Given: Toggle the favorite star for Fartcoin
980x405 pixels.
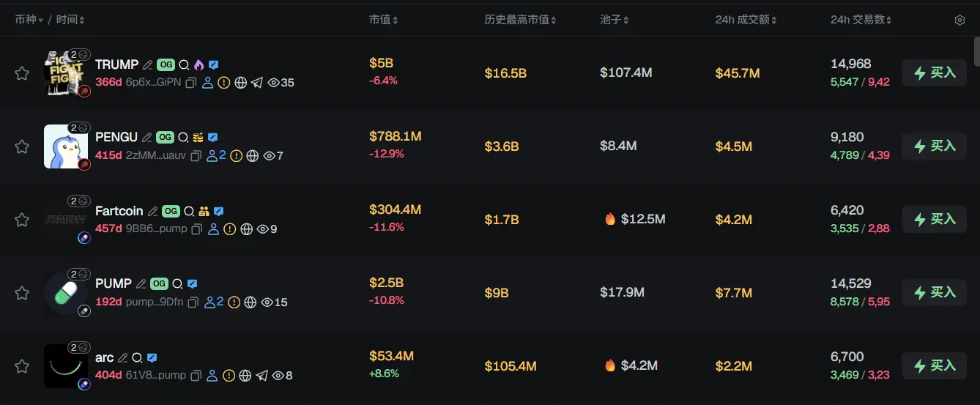Looking at the screenshot, I should (22, 220).
